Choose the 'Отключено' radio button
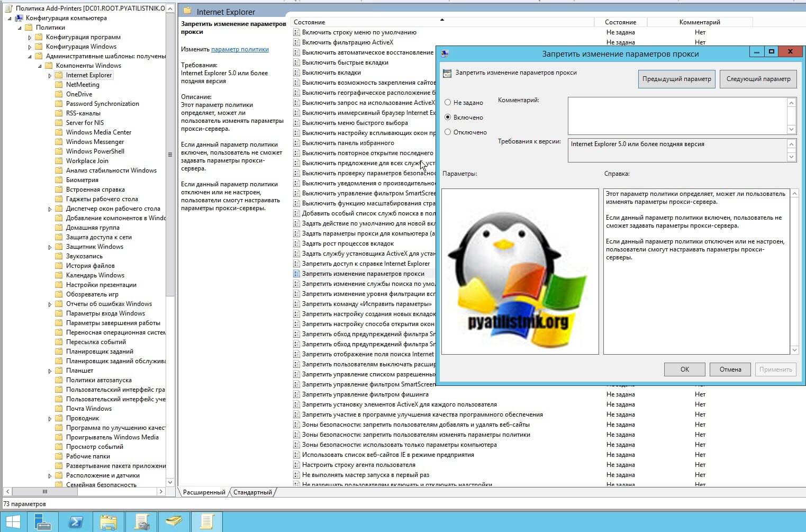This screenshot has height=532, width=806. point(448,132)
